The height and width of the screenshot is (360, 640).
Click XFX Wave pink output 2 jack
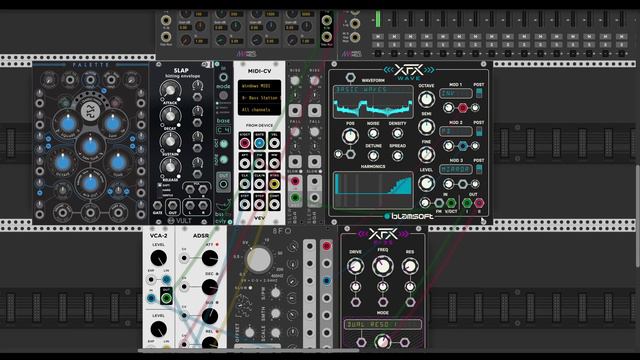(479, 203)
